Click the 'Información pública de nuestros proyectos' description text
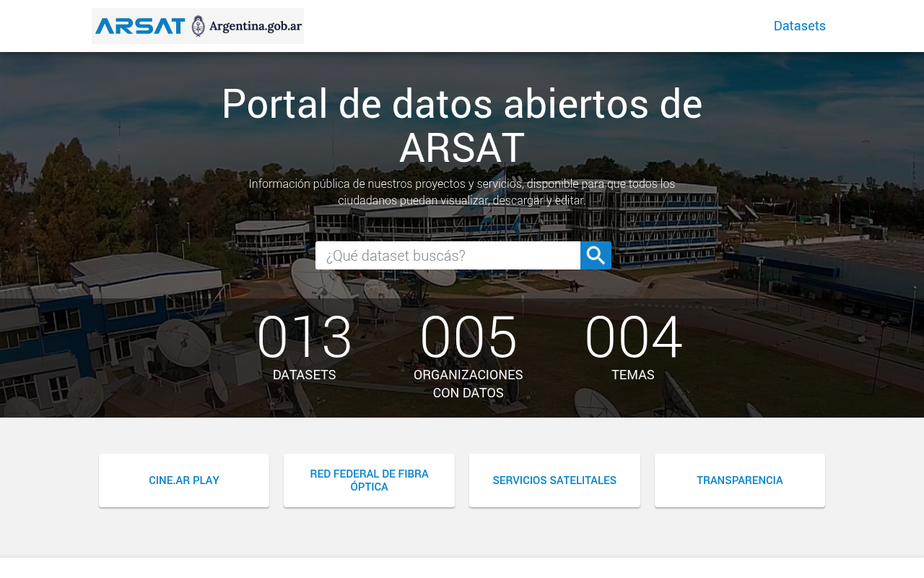 pos(462,192)
